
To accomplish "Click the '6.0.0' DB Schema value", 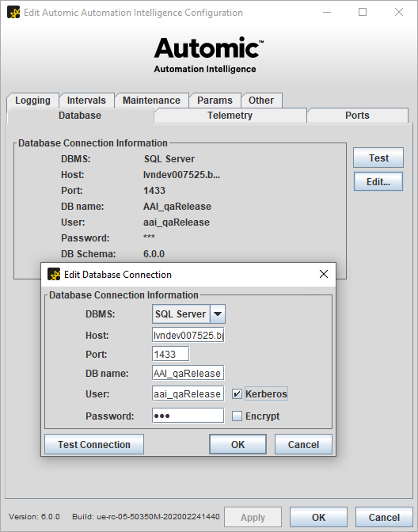I will coord(154,254).
